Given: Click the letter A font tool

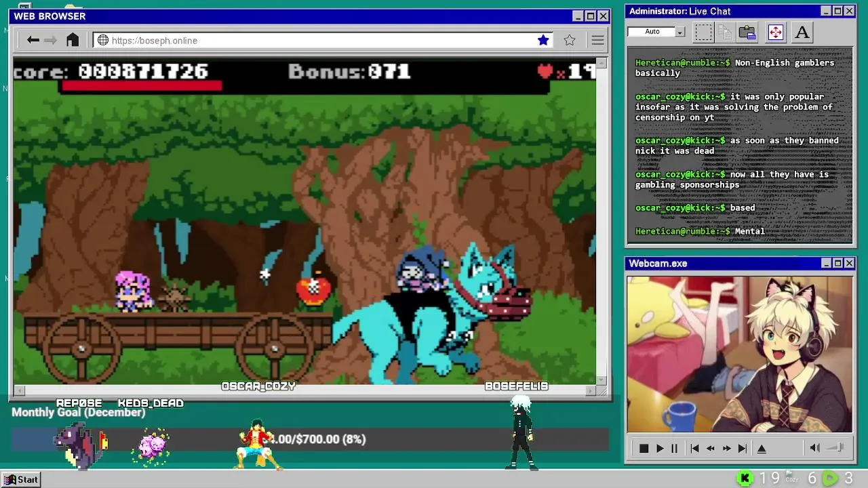Looking at the screenshot, I should coord(802,32).
